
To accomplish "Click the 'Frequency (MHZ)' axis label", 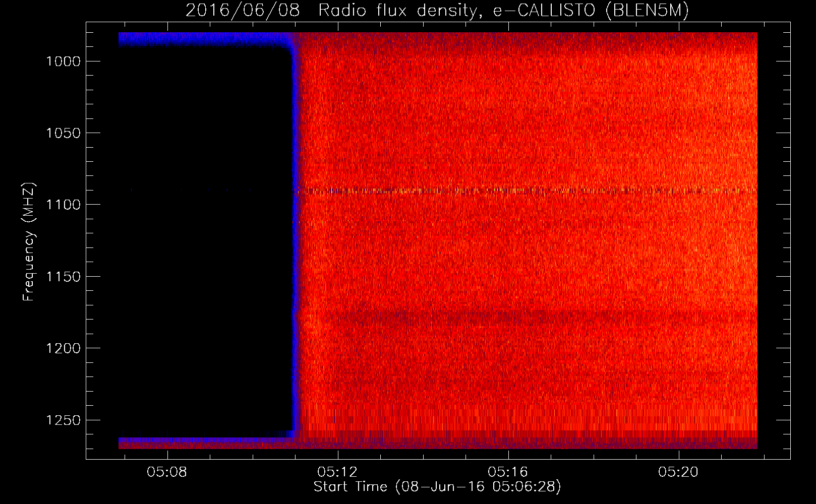I will coord(29,242).
